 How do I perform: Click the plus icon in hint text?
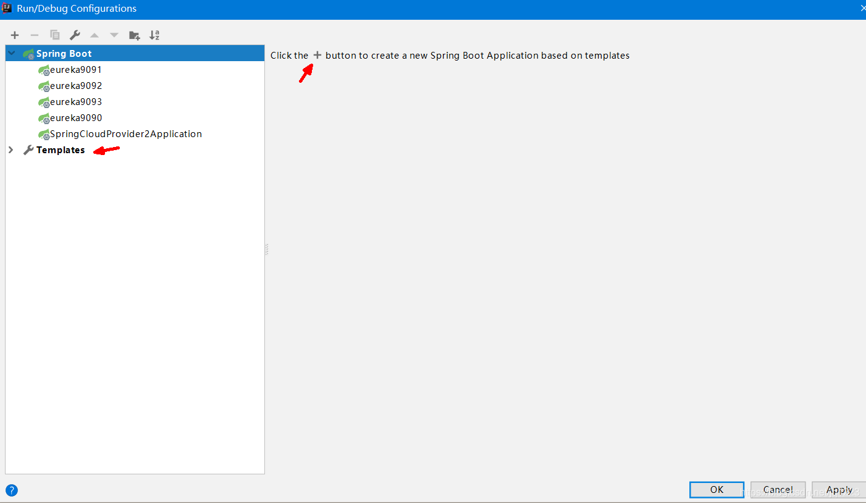coord(317,55)
